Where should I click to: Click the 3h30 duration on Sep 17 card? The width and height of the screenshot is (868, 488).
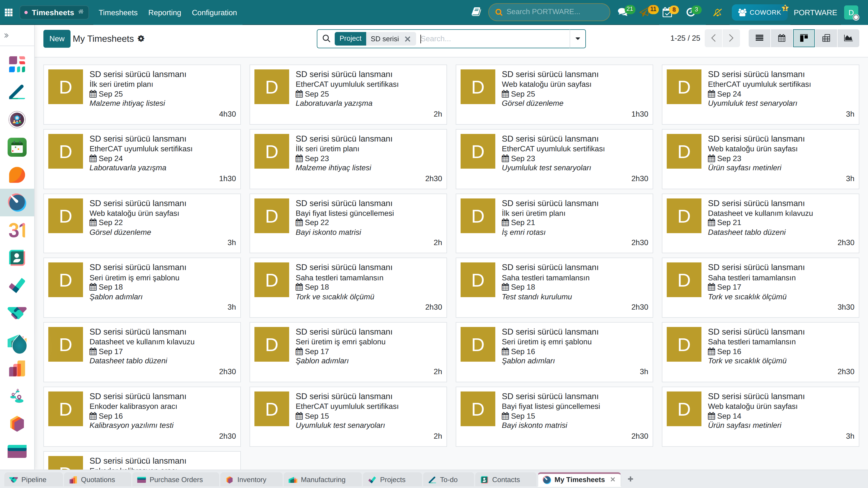click(846, 307)
